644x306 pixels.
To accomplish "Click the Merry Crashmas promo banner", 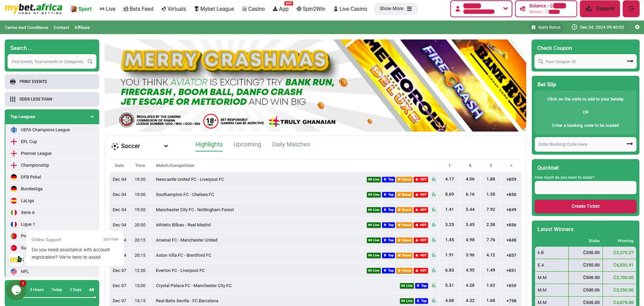I will point(315,85).
